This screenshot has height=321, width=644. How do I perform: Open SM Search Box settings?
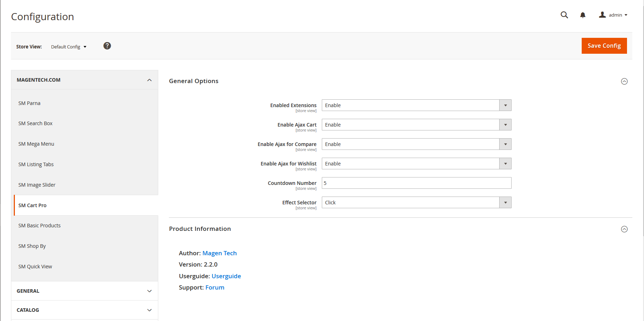[x=35, y=123]
